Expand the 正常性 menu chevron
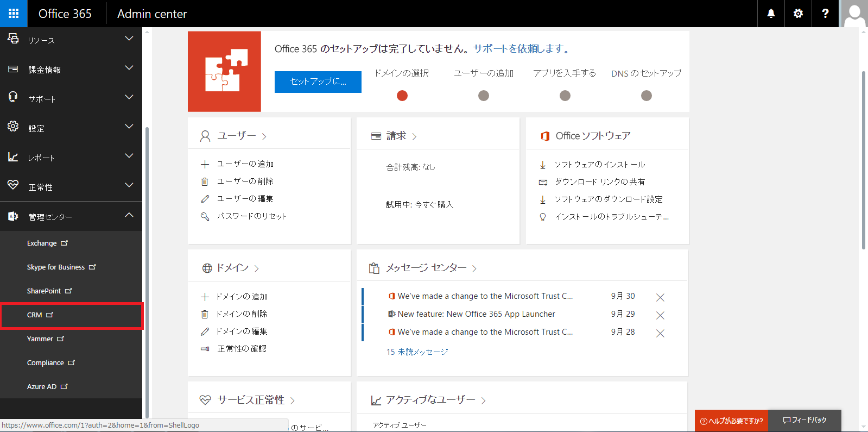The image size is (868, 432). pyautogui.click(x=129, y=185)
